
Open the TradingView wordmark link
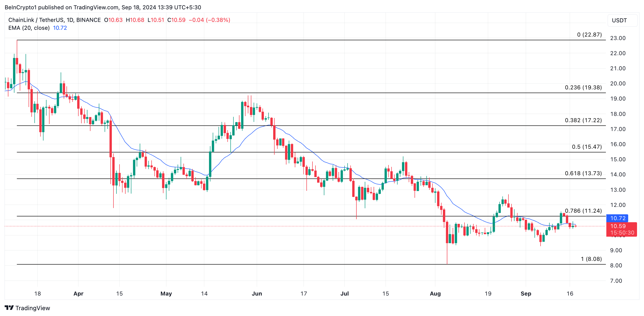tap(33, 308)
